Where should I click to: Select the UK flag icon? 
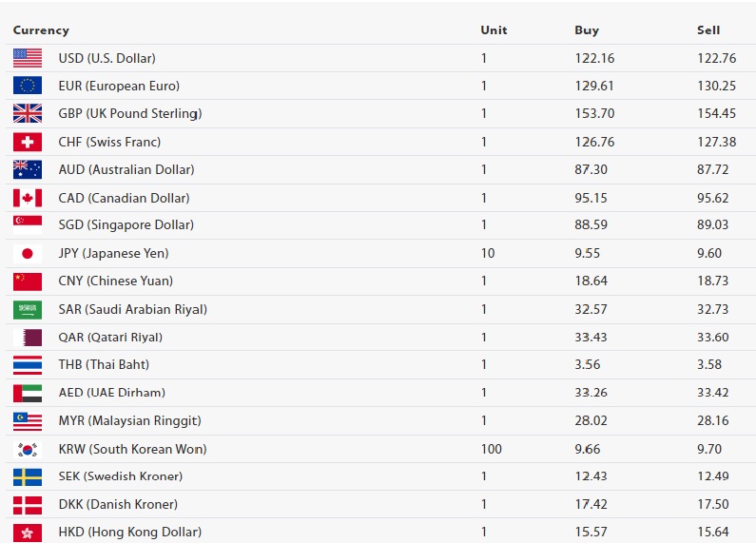(x=28, y=114)
